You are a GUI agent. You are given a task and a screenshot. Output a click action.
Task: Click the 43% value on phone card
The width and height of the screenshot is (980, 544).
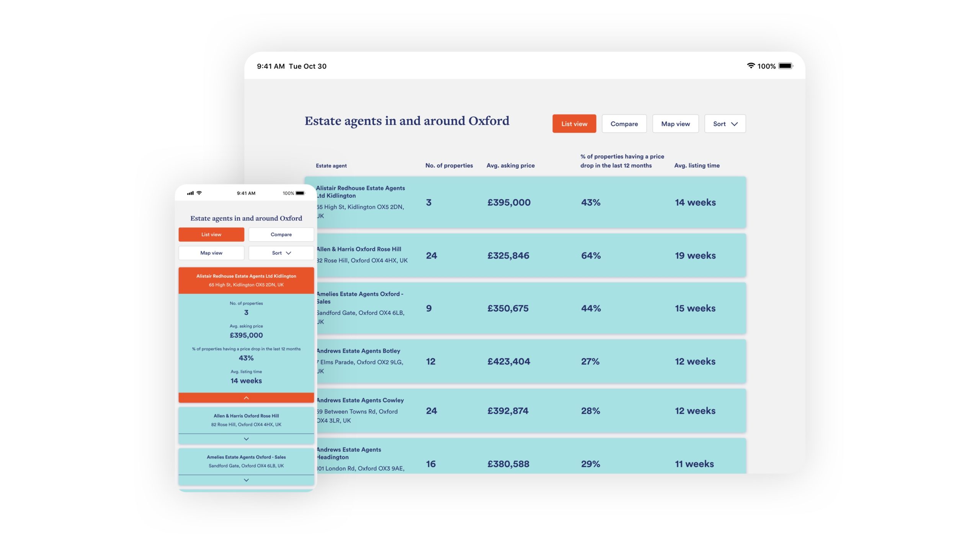click(x=246, y=358)
